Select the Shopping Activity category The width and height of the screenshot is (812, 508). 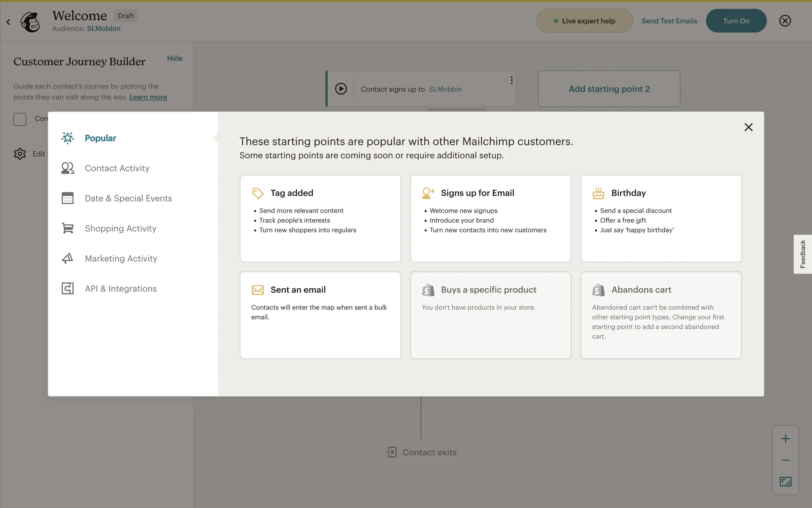(120, 229)
